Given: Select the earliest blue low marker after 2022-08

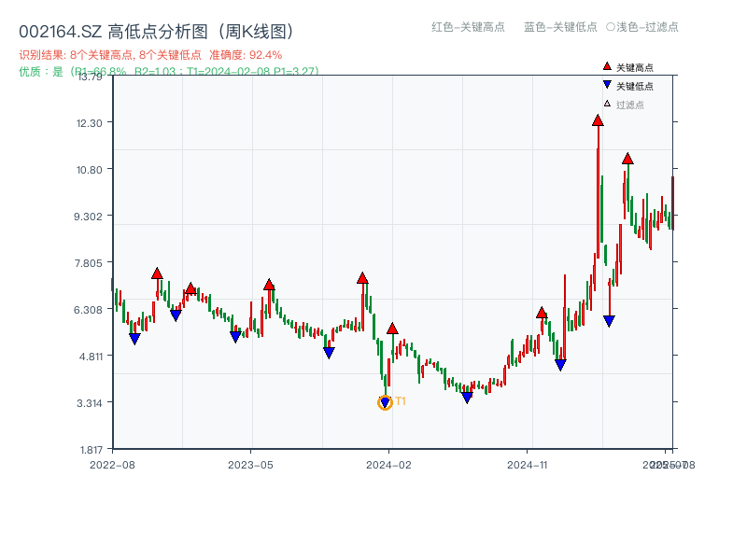Looking at the screenshot, I should pyautogui.click(x=134, y=339).
